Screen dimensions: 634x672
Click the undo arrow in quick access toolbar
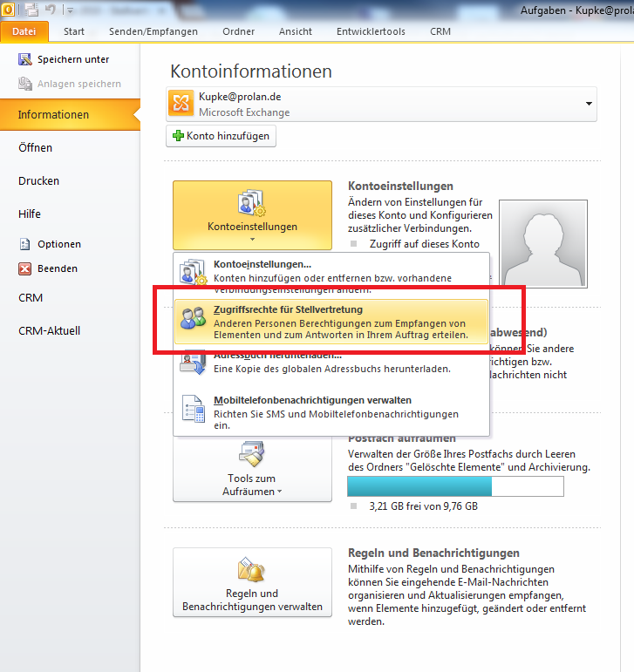coord(51,10)
